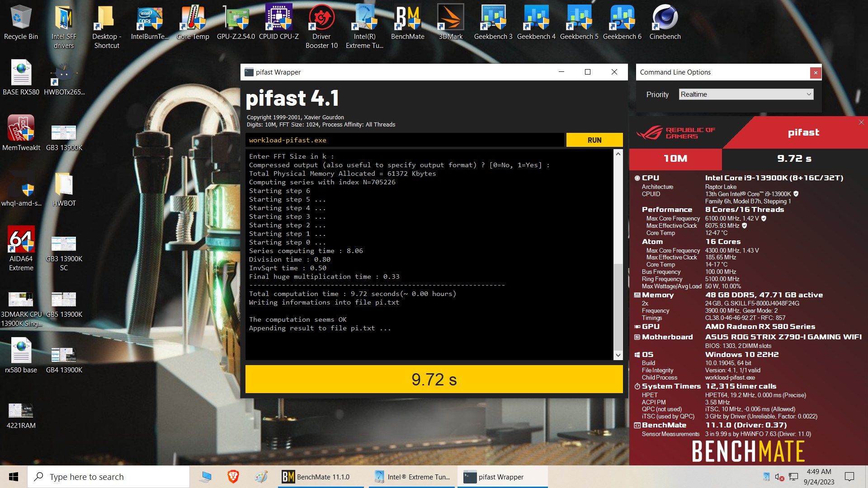Screen dimensions: 868x488
Task: Open BASE RX580 file icon
Action: click(21, 78)
